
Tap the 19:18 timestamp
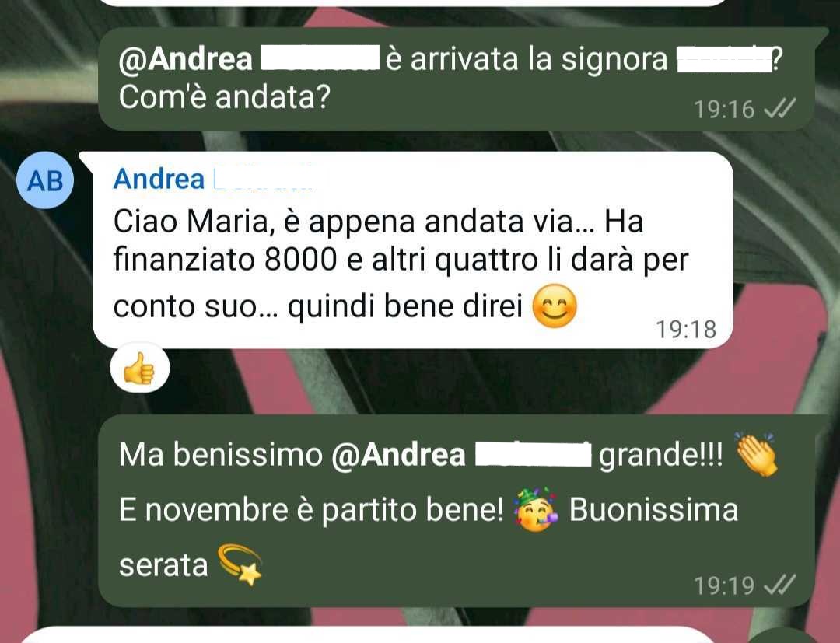coord(686,329)
